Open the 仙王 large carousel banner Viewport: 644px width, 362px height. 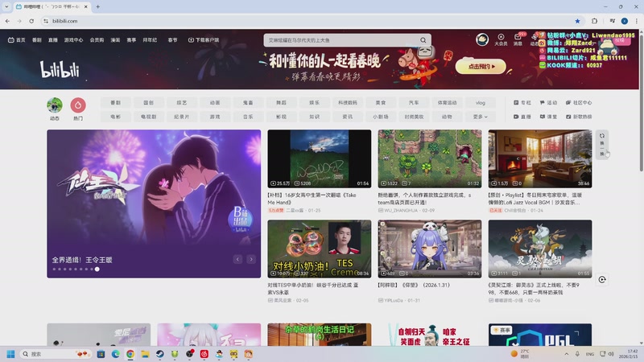pyautogui.click(x=154, y=204)
